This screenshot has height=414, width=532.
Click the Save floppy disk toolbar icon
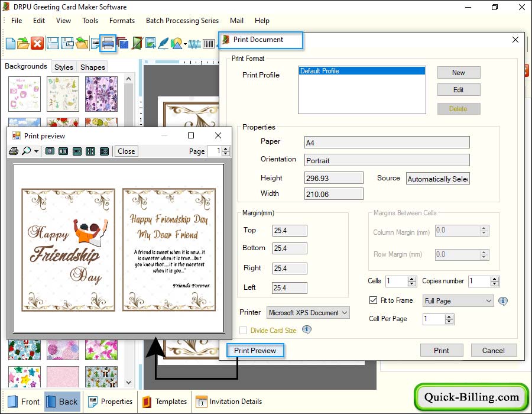point(53,43)
